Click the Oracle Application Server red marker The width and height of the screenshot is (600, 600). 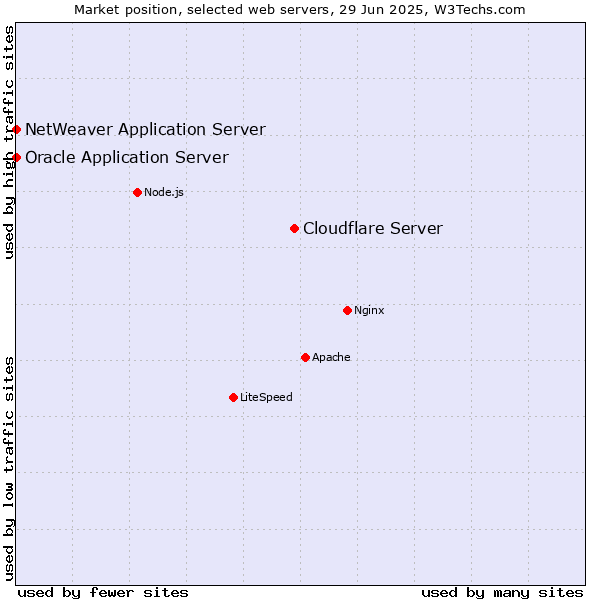16,158
